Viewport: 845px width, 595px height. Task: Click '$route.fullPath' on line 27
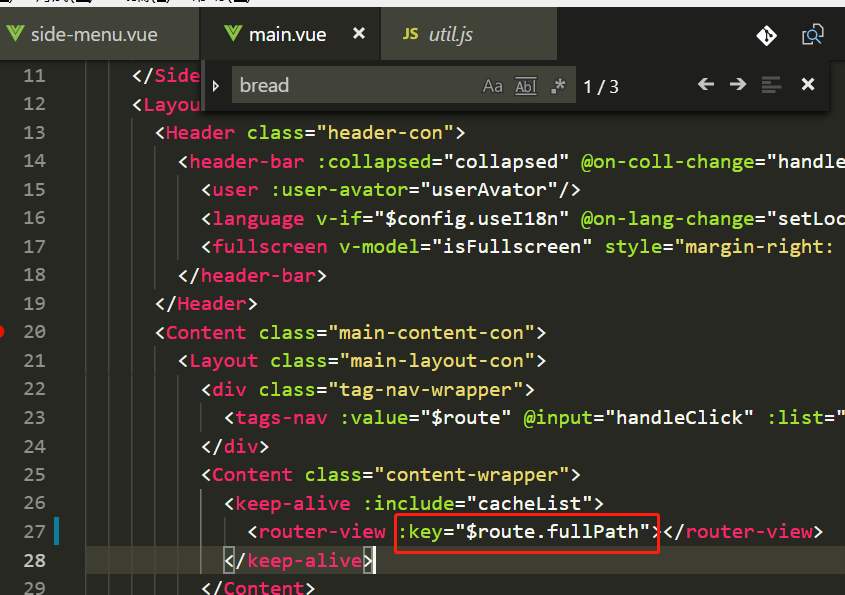552,532
